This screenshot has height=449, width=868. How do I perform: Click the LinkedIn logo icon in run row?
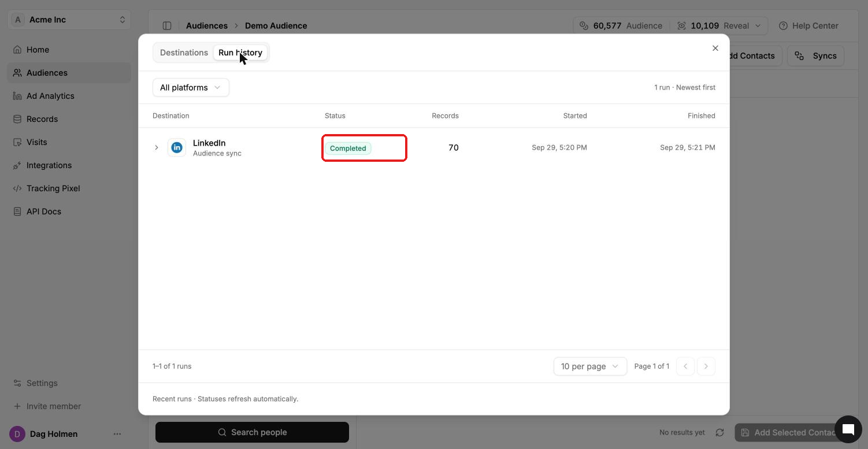tap(177, 147)
